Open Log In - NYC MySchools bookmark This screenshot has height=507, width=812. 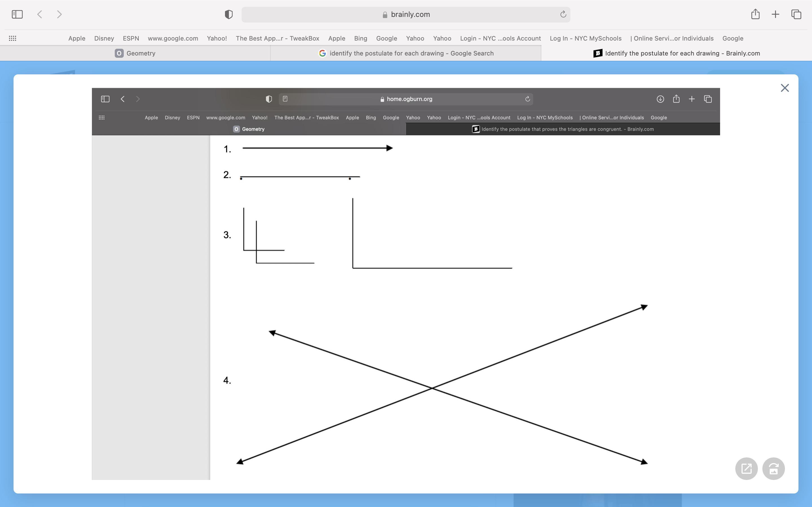(x=585, y=38)
